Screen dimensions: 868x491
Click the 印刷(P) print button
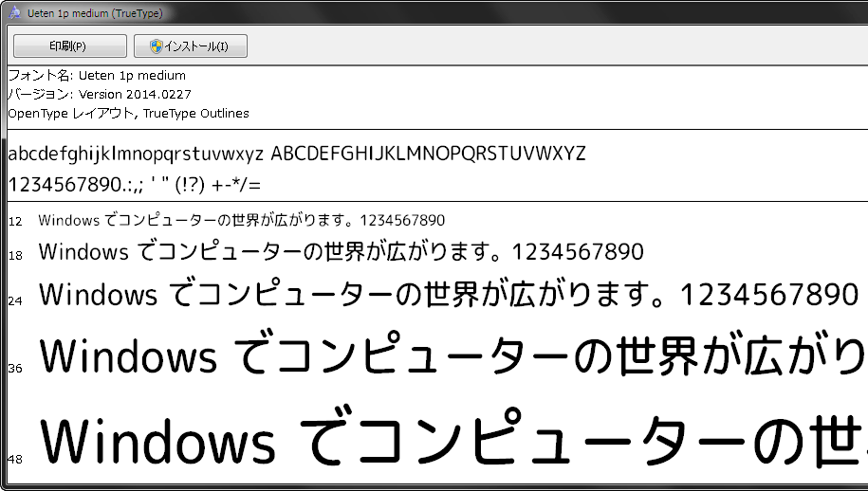tap(70, 45)
